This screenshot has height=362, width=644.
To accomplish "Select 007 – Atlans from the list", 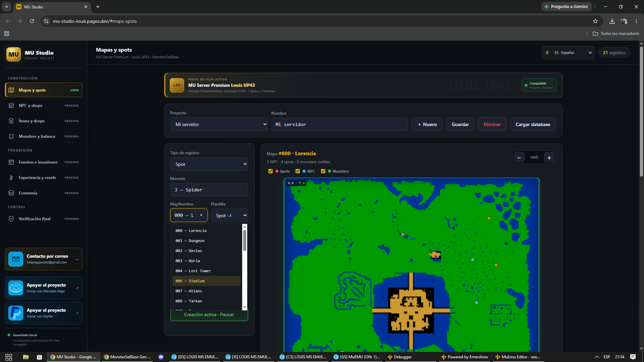I will [206, 291].
